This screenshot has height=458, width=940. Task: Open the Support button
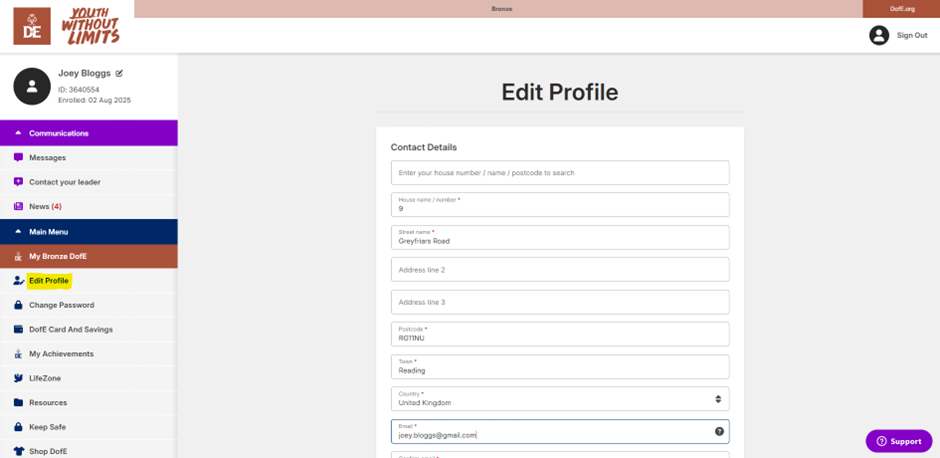point(898,441)
